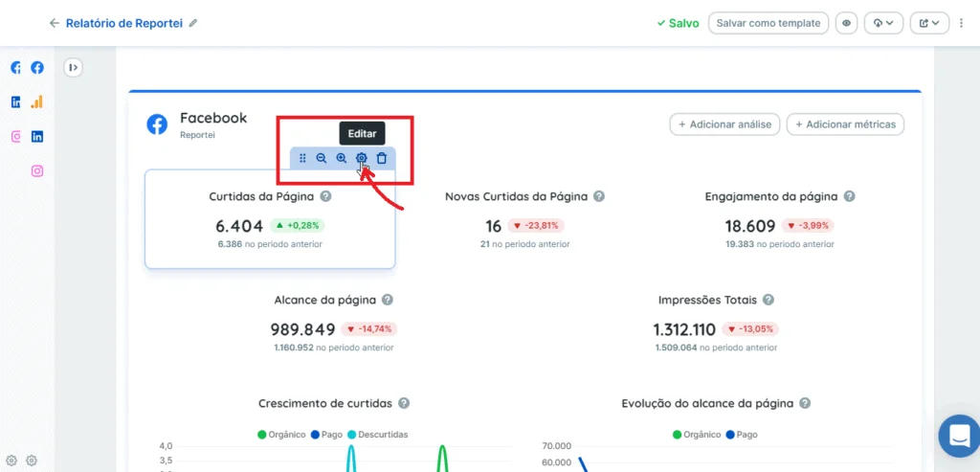Show help for Impressões Totais
The image size is (980, 472).
point(768,300)
